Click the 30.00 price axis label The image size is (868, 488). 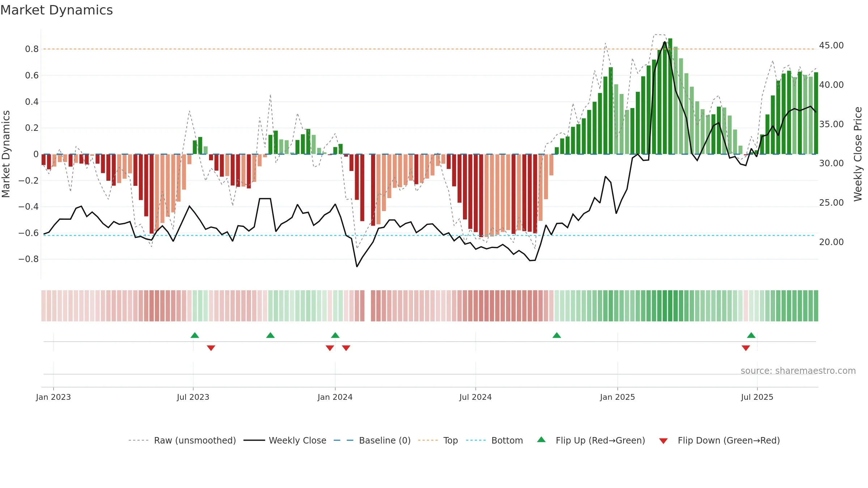831,163
